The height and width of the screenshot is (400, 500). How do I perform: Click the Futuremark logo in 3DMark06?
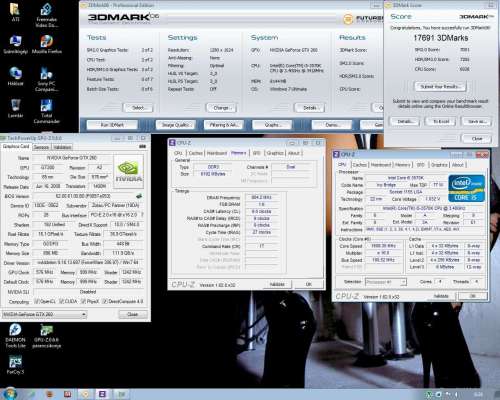pyautogui.click(x=364, y=19)
